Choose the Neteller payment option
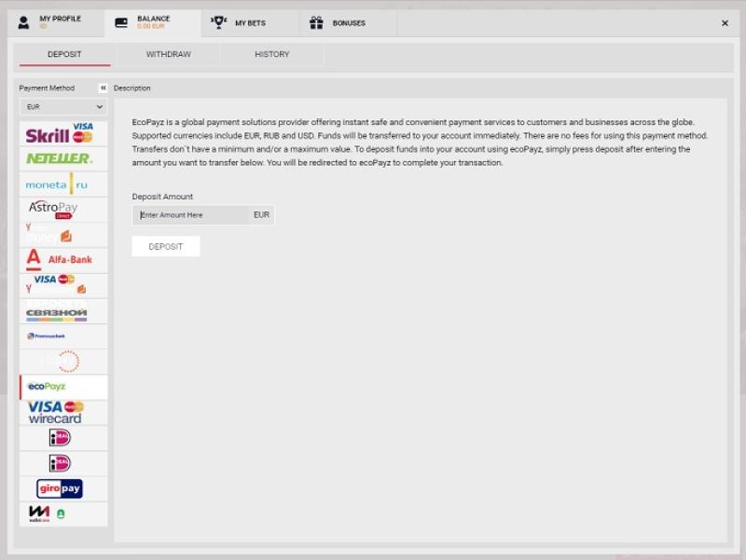The width and height of the screenshot is (746, 560). [x=62, y=158]
